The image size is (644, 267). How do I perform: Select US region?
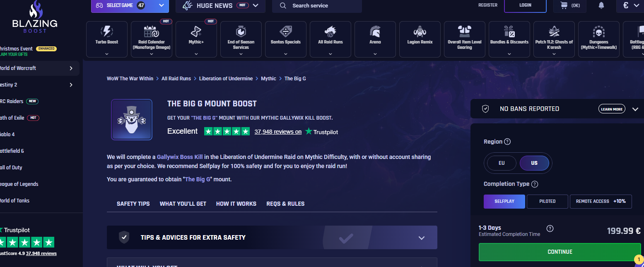pos(534,163)
